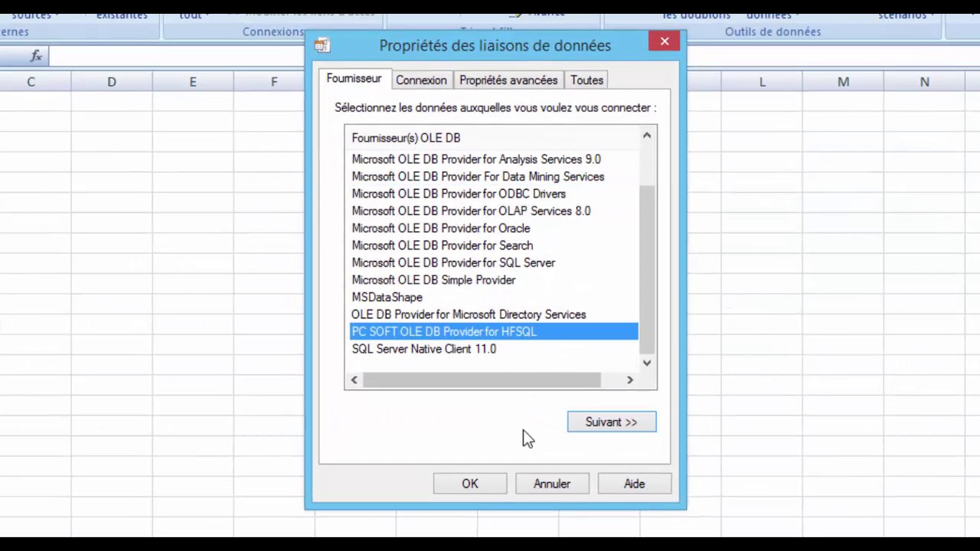Select column C header in Excel
This screenshot has width=980, height=551.
click(x=31, y=82)
